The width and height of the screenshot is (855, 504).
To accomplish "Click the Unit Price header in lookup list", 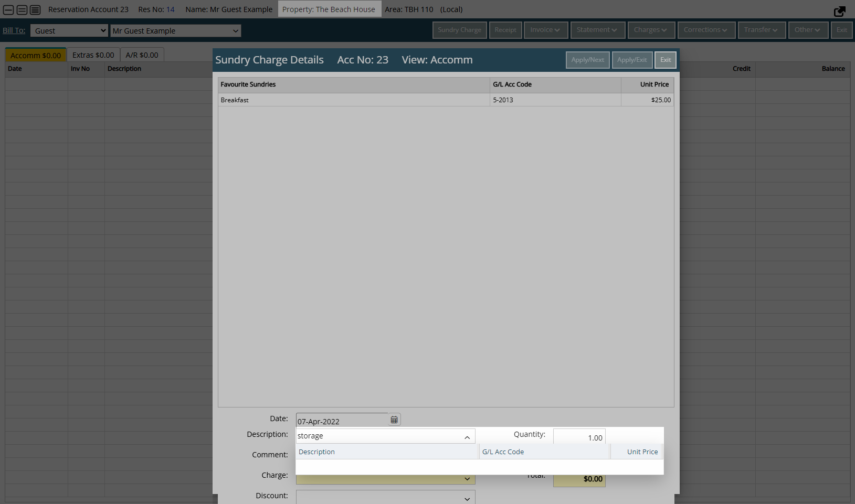I will [637, 452].
